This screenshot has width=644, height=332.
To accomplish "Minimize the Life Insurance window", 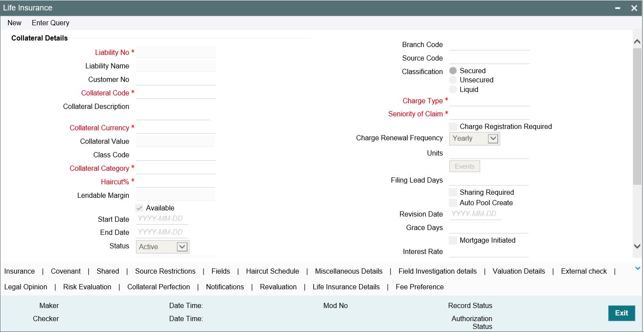I will 617,8.
